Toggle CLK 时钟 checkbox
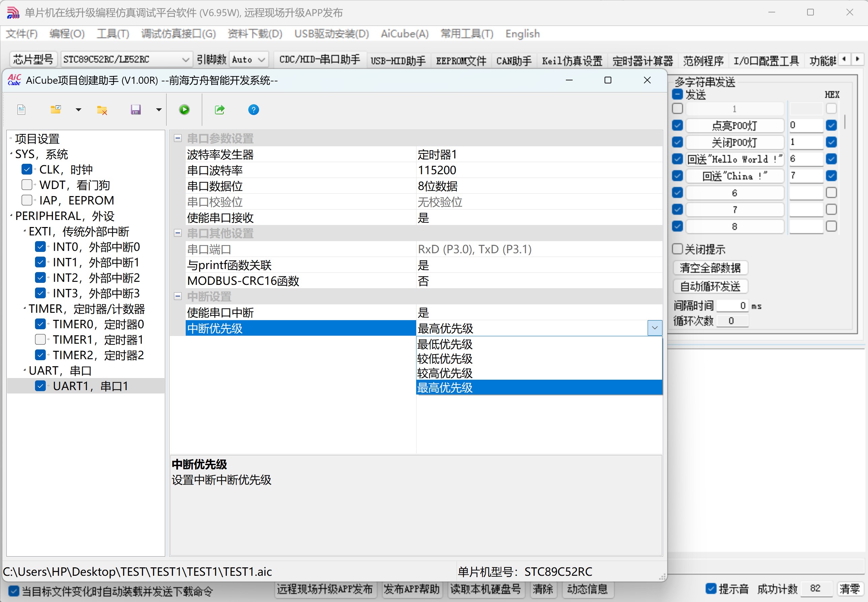868x602 pixels. click(27, 170)
